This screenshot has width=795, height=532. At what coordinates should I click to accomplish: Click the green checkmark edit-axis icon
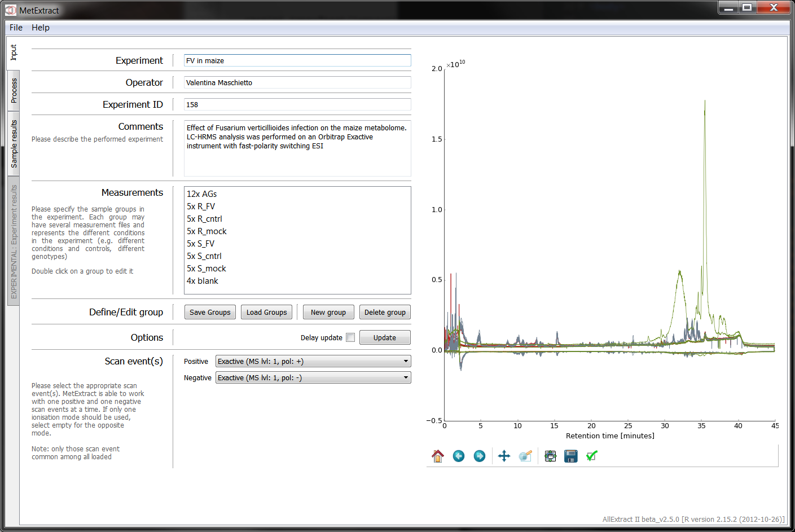[592, 456]
